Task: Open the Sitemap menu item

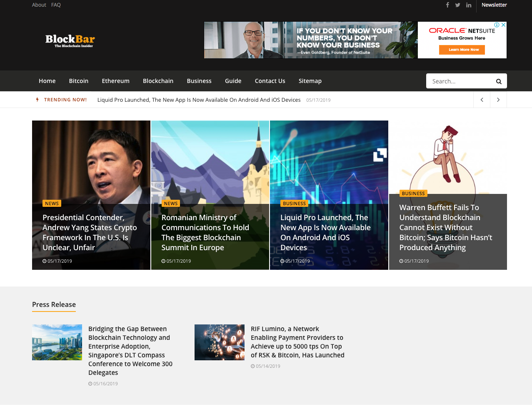Action: click(310, 81)
